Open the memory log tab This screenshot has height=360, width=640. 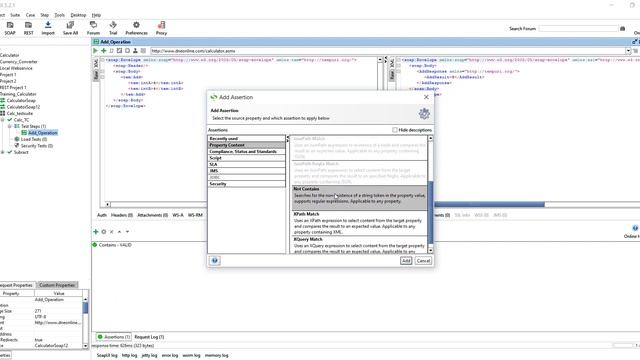(x=217, y=356)
